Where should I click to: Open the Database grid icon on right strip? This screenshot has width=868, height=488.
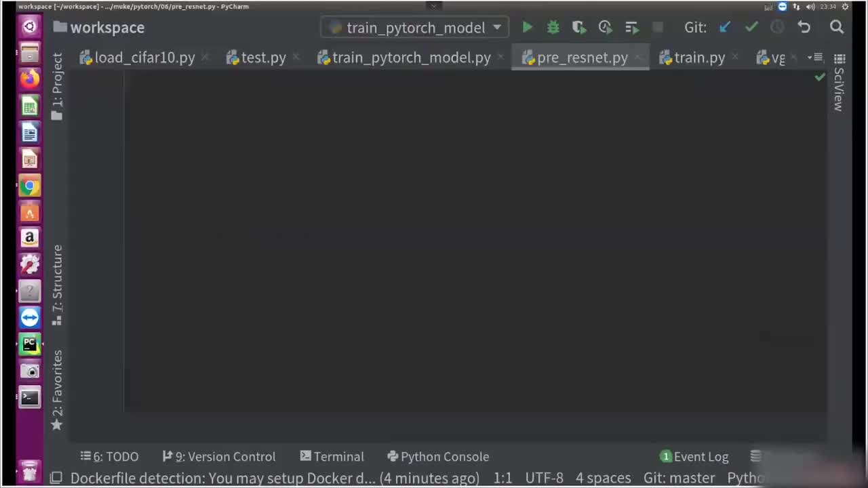click(x=840, y=59)
